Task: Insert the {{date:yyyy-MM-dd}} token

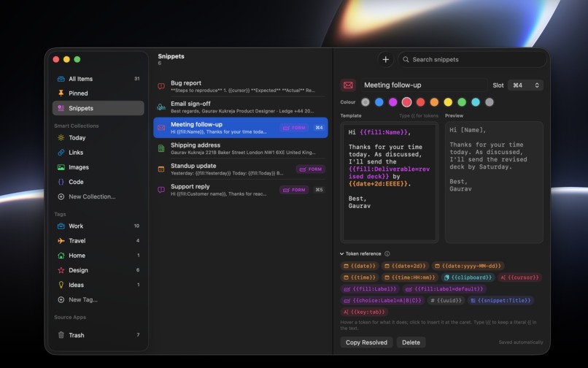Action: click(x=468, y=266)
